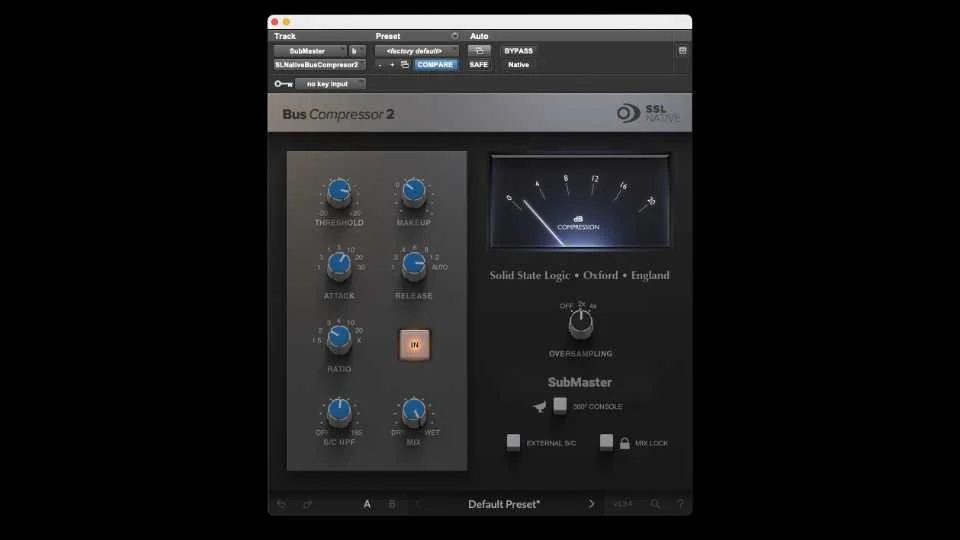Toggle the 360° CONSOLE switch
Viewport: 960px width, 540px height.
pyautogui.click(x=560, y=405)
